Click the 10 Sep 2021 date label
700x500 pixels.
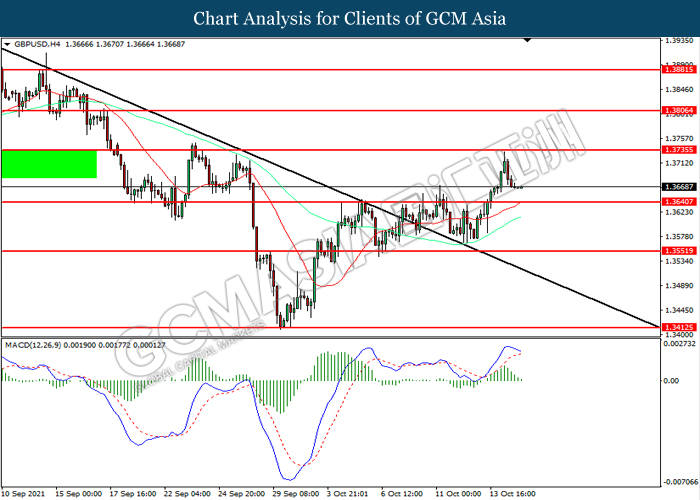pos(23,494)
